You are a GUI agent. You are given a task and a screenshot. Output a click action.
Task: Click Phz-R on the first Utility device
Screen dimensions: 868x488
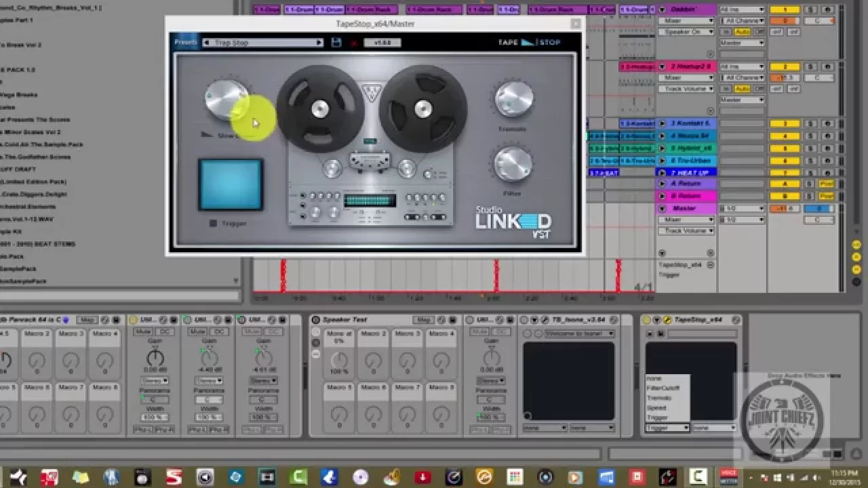(x=165, y=430)
